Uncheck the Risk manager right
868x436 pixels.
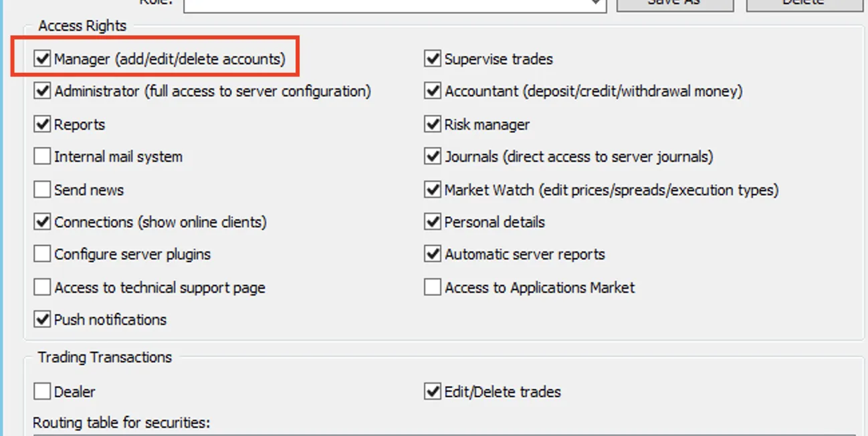(x=433, y=124)
